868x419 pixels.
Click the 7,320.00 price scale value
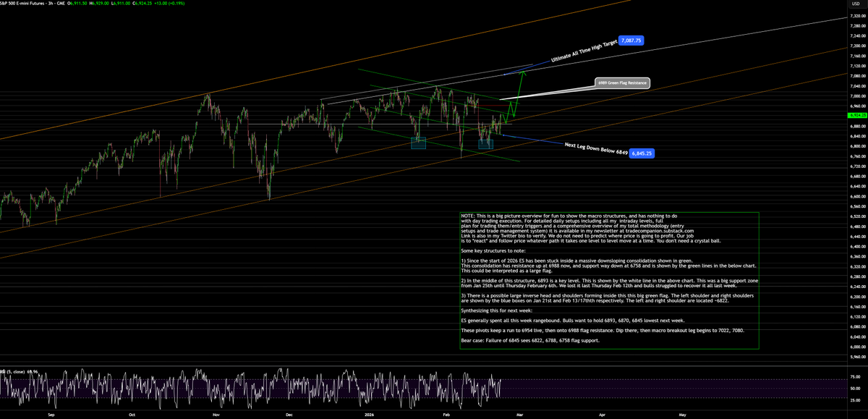856,15
